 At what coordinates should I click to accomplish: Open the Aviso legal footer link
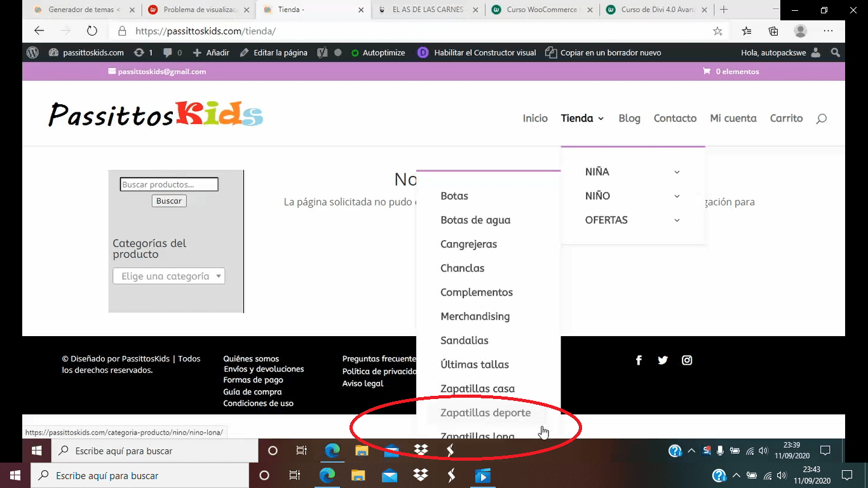point(363,383)
